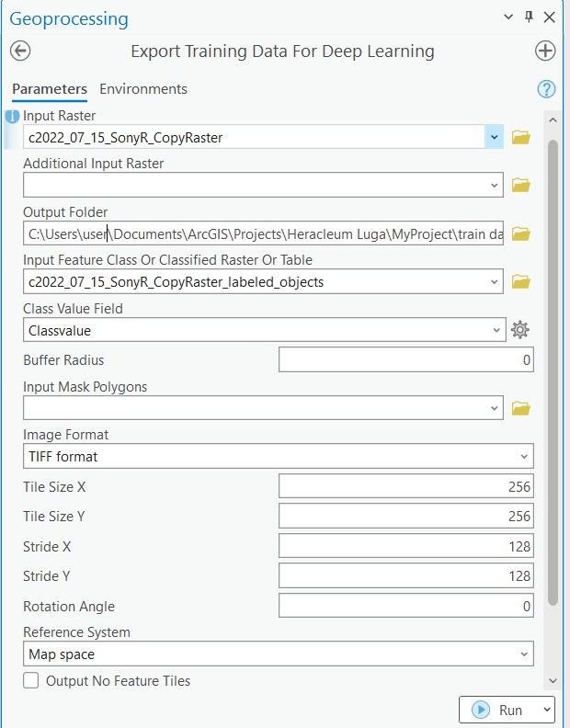Click the plus icon beside the tool title
The height and width of the screenshot is (728, 570).
click(x=545, y=51)
